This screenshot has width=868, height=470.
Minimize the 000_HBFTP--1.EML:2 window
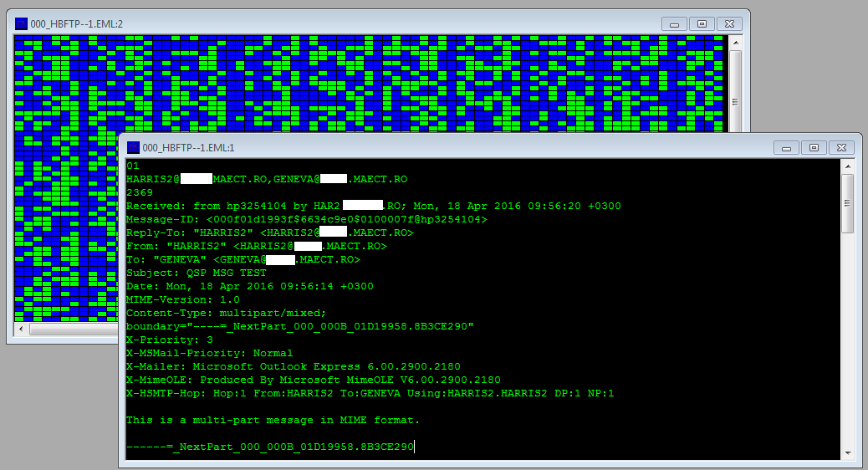click(x=675, y=23)
